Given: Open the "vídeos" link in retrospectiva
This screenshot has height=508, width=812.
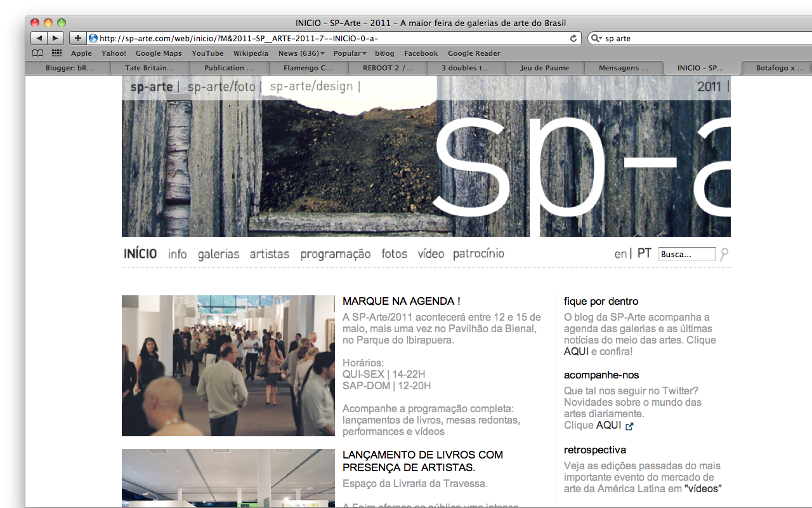Looking at the screenshot, I should click(x=703, y=489).
